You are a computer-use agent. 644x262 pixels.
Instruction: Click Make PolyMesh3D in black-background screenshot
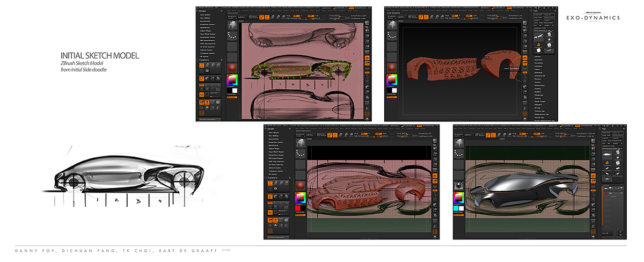[546, 23]
